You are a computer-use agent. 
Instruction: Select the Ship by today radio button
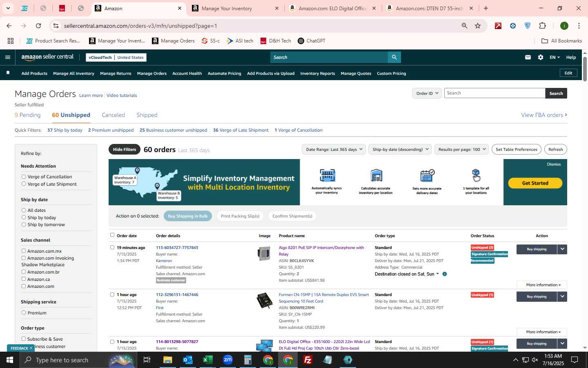(24, 217)
